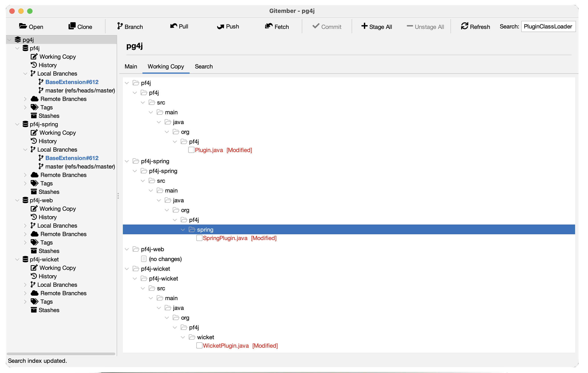Click the sidebar horizontal scrollbar
Viewport: 588px width, 373px height.
pyautogui.click(x=61, y=354)
